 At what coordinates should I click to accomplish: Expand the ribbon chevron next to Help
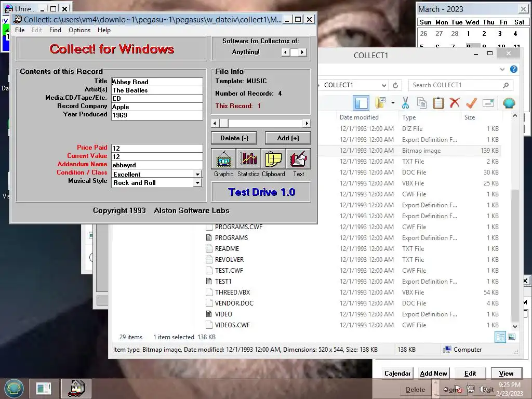pyautogui.click(x=502, y=69)
